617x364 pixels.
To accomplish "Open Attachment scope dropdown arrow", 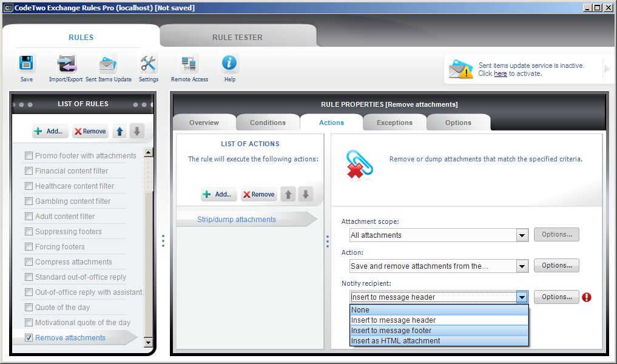I will pos(522,235).
